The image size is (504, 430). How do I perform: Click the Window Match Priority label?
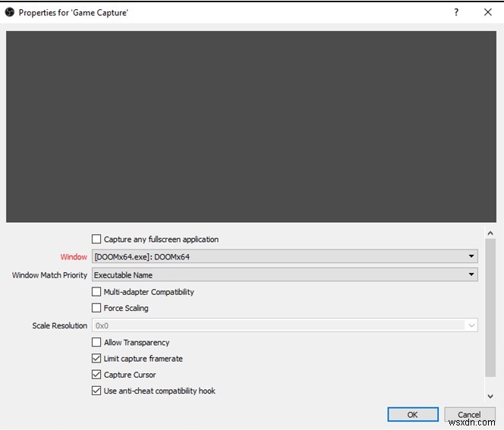pos(49,275)
